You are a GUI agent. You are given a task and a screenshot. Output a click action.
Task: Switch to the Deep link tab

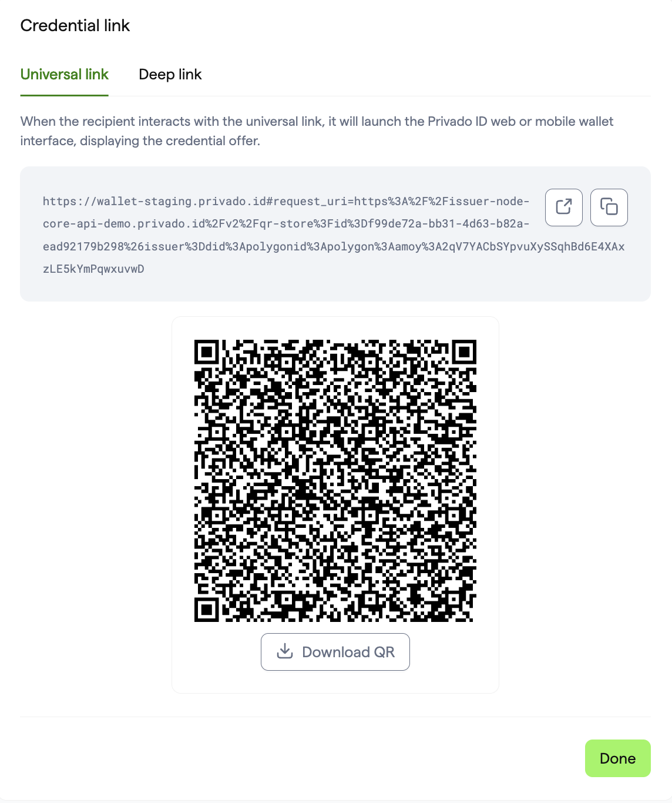170,75
